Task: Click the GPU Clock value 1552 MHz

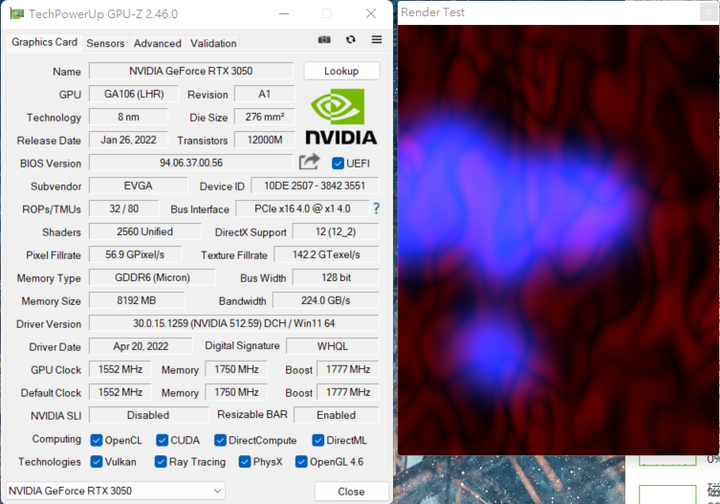Action: click(x=120, y=370)
